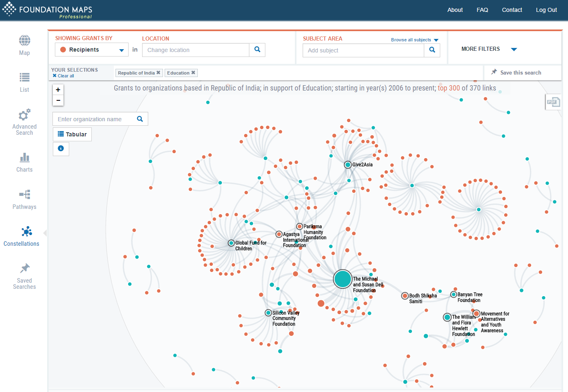Search subject with magnifier button

[432, 50]
